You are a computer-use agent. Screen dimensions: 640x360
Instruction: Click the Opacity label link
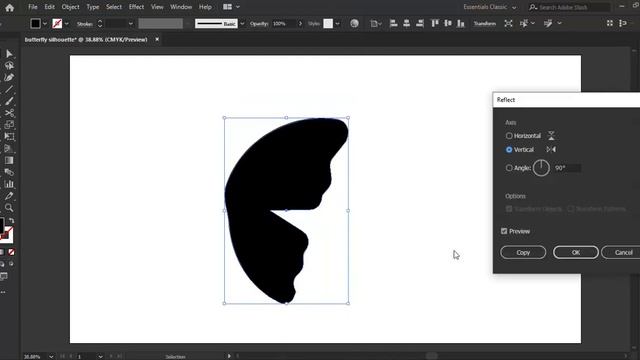(x=259, y=24)
